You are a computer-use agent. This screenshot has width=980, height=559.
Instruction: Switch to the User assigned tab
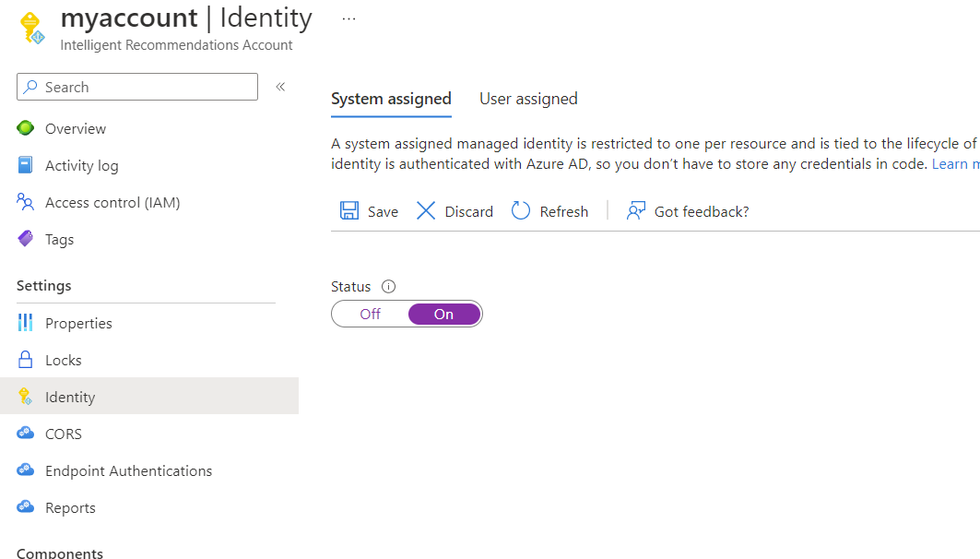[528, 99]
